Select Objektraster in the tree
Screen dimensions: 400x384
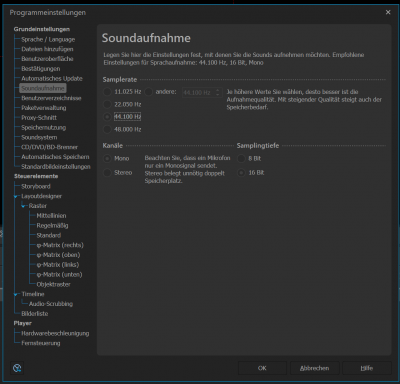[x=53, y=284]
